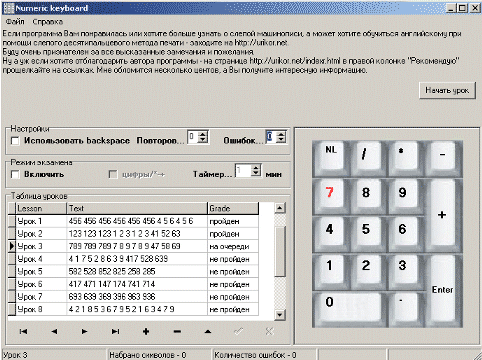The height and width of the screenshot is (360, 482).
Task: Select the Урок 3 lesson cell
Action: click(41, 246)
